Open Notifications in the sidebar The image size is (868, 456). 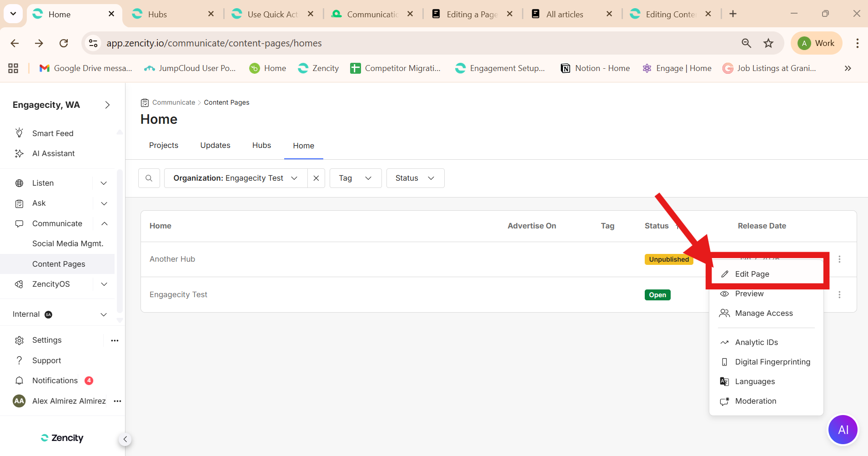click(x=55, y=380)
